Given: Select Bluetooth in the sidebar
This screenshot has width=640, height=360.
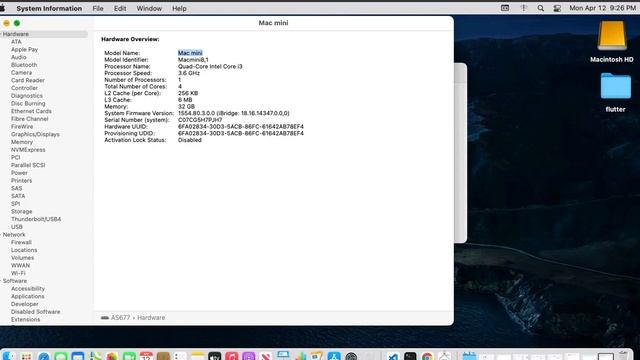Looking at the screenshot, I should click(24, 65).
